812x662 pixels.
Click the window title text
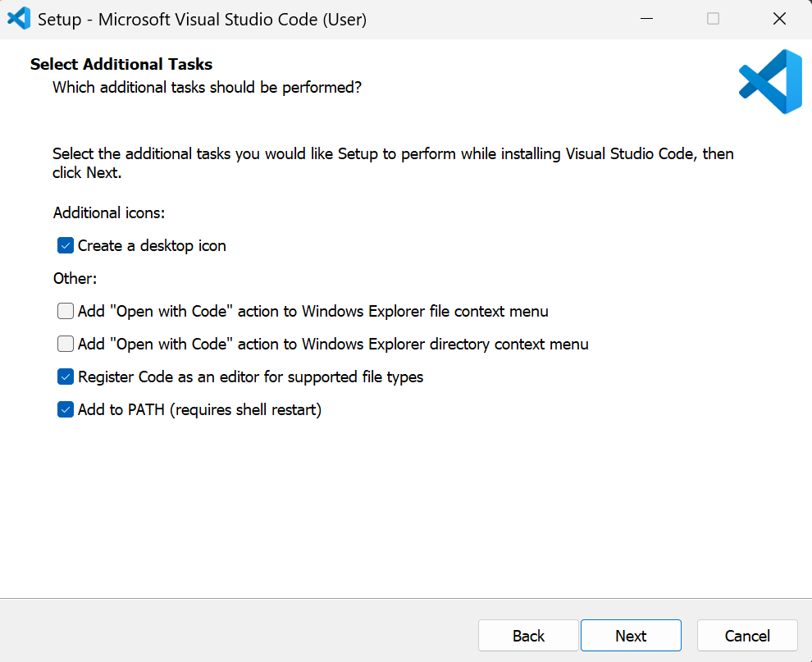[202, 20]
